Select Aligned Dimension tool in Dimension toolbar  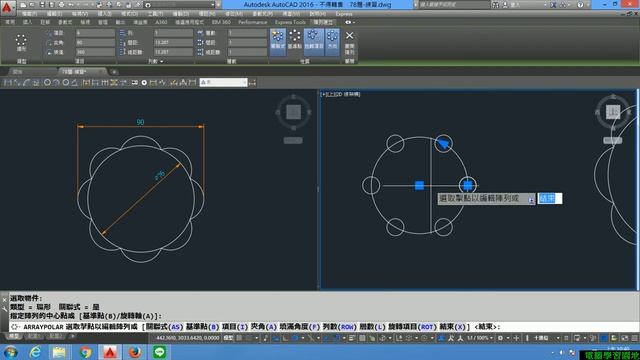click(x=17, y=82)
